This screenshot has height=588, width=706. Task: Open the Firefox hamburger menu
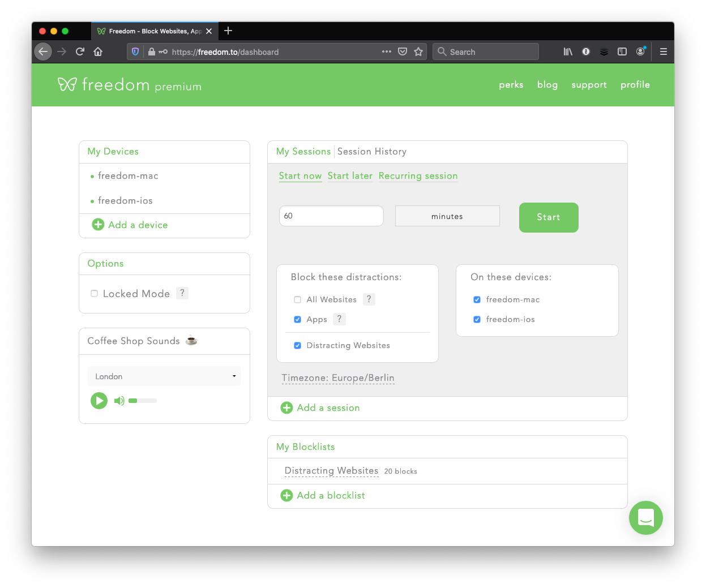pos(664,51)
